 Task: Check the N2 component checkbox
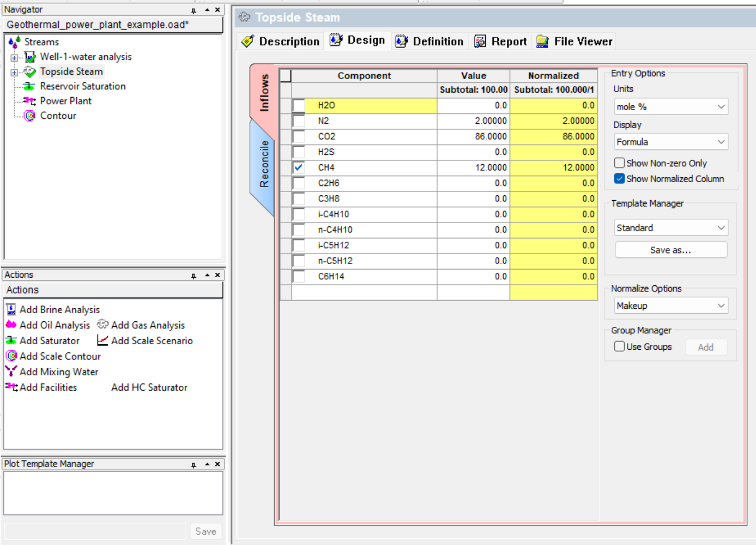tap(299, 121)
